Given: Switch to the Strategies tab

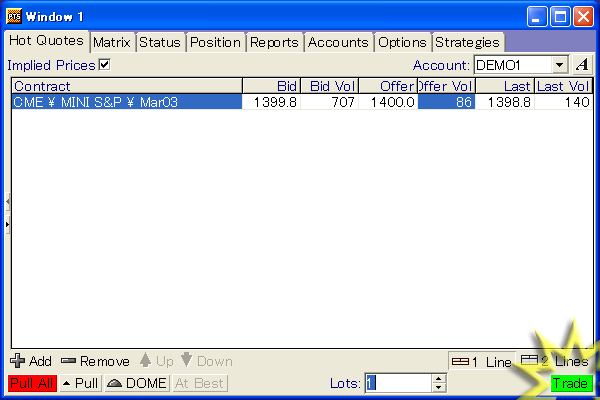Looking at the screenshot, I should pyautogui.click(x=468, y=42).
